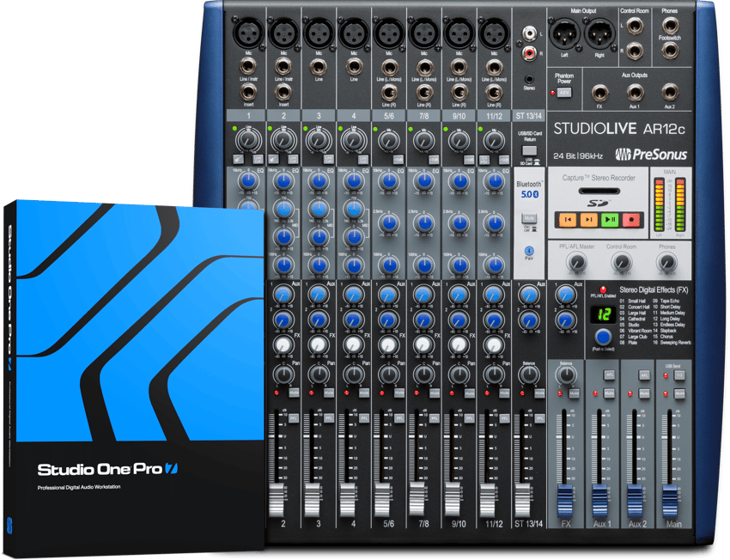The height and width of the screenshot is (560, 730).
Task: Click channel 2 guitar instrument button
Action: [274, 159]
